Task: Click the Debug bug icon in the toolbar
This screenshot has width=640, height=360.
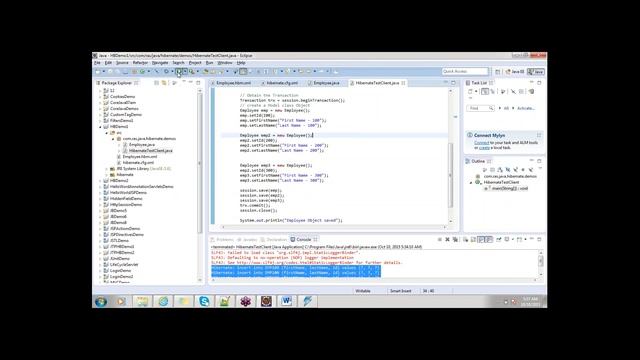Action: pos(167,72)
